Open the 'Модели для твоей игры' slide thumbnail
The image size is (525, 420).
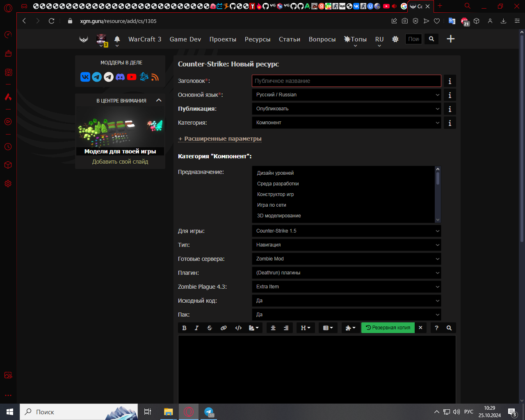(x=120, y=132)
